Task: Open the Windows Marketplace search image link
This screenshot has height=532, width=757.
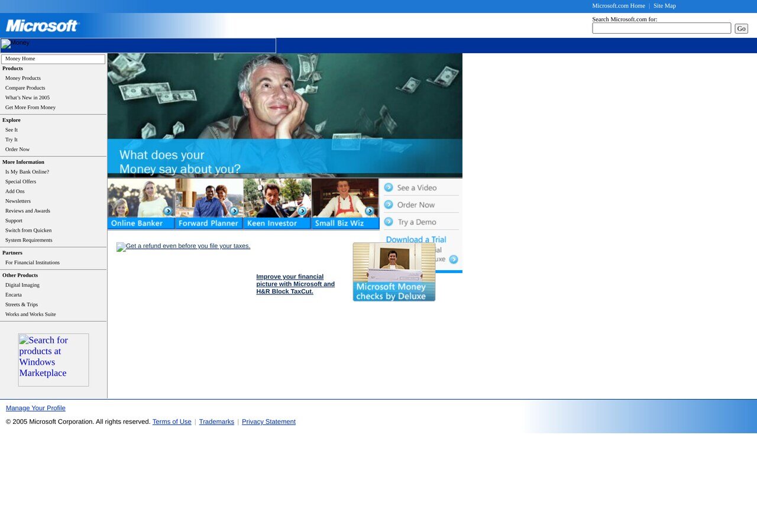Action: [x=53, y=360]
